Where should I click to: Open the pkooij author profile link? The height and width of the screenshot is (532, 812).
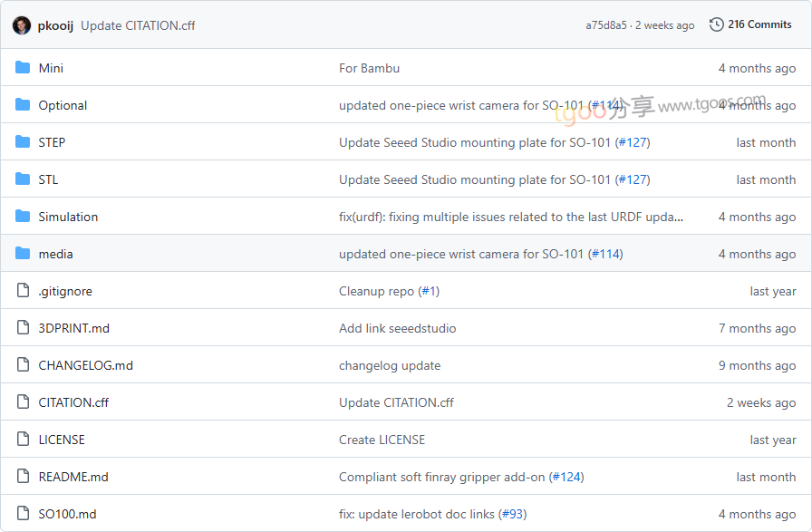(x=55, y=25)
